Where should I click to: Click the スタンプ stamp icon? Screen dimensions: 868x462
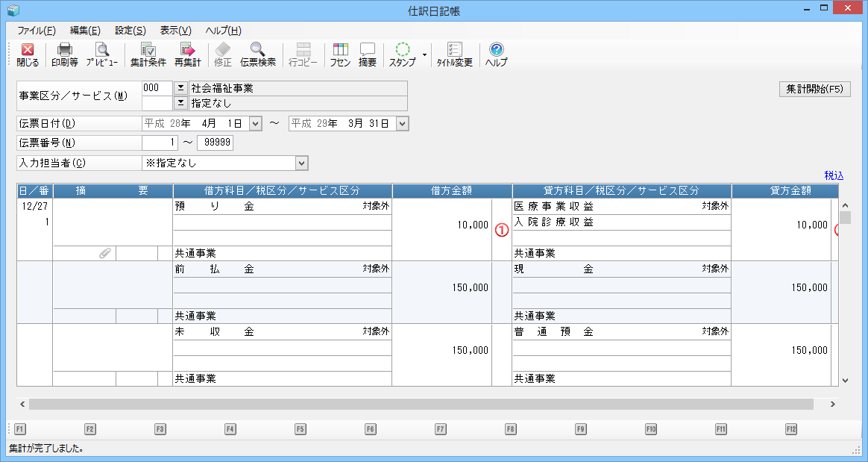(403, 55)
